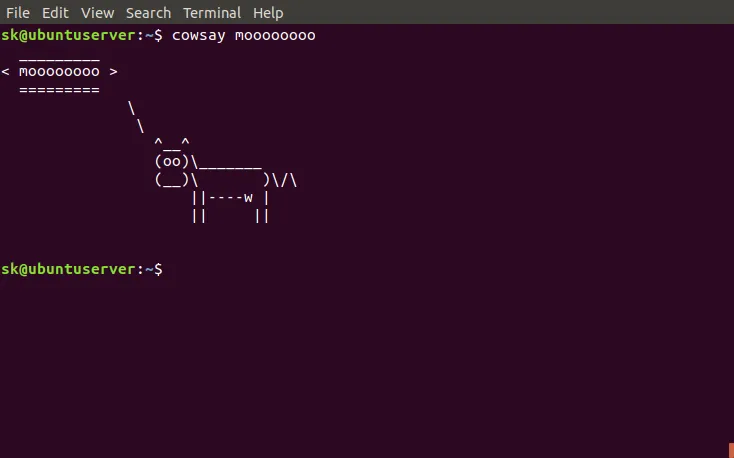Click the cow's '||----w |' udder line
This screenshot has height=458, width=734.
[x=230, y=198]
